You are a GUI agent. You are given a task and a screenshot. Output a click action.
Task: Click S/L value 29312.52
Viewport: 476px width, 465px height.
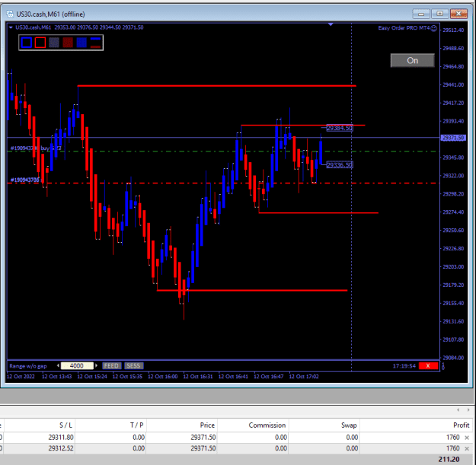click(61, 448)
